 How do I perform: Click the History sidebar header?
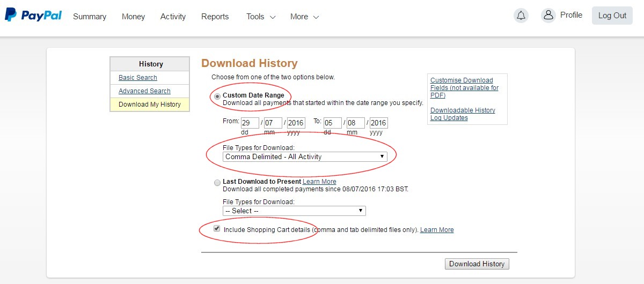150,64
